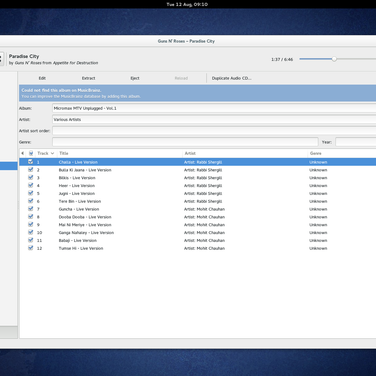Select 'Dooba Dooba - Live Version' title
Screen dimensions: 376x376
(x=85, y=217)
